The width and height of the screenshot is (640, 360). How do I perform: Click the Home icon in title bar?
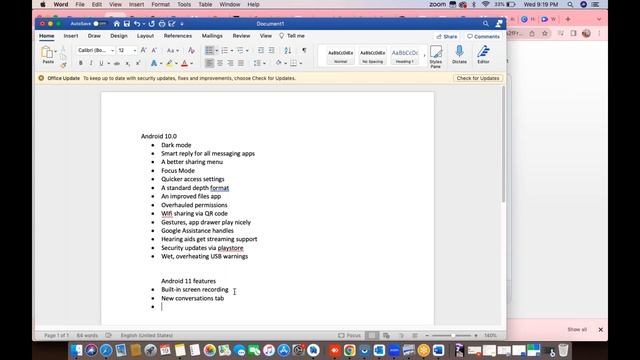point(117,24)
